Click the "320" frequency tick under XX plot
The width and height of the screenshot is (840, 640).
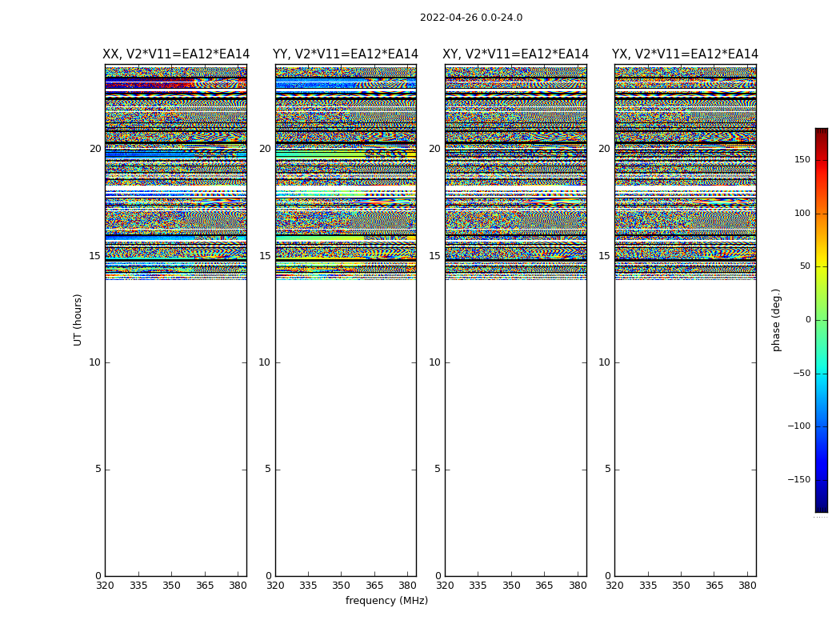106,586
